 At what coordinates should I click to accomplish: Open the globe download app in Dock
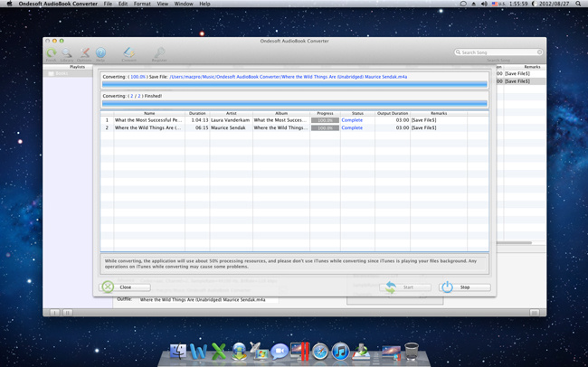[x=239, y=352]
